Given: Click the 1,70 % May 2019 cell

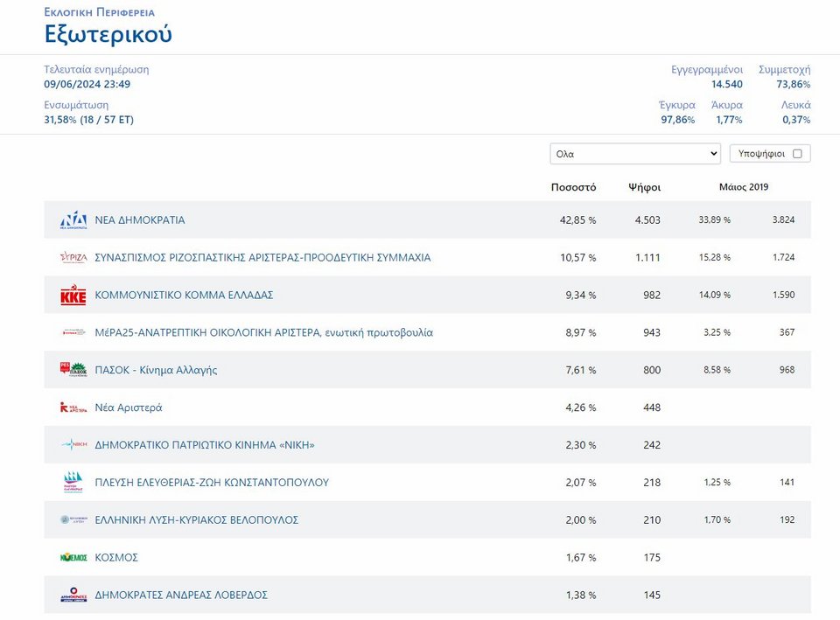Looking at the screenshot, I should click(717, 519).
